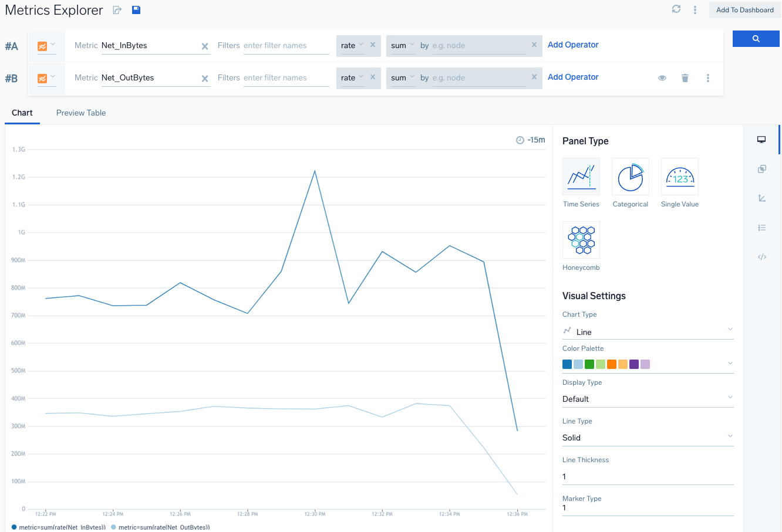Switch to the Preview Table tab
This screenshot has width=782, height=532.
(81, 113)
